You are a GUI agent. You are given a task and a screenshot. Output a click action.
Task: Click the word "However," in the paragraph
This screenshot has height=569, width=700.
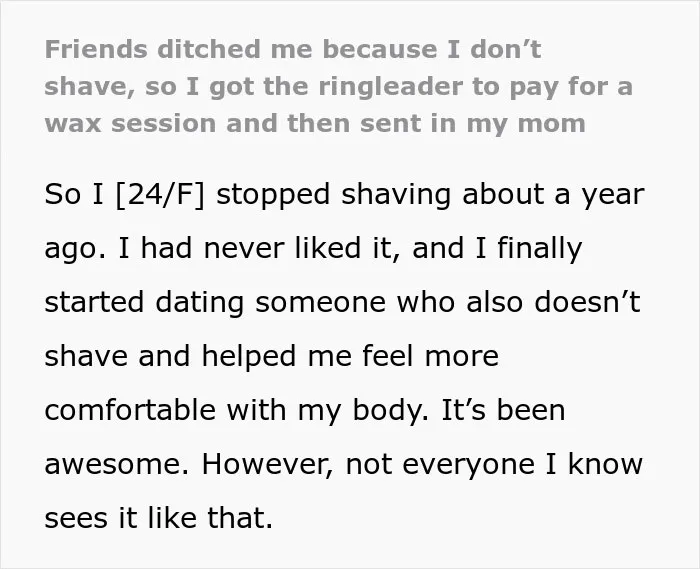(x=267, y=465)
